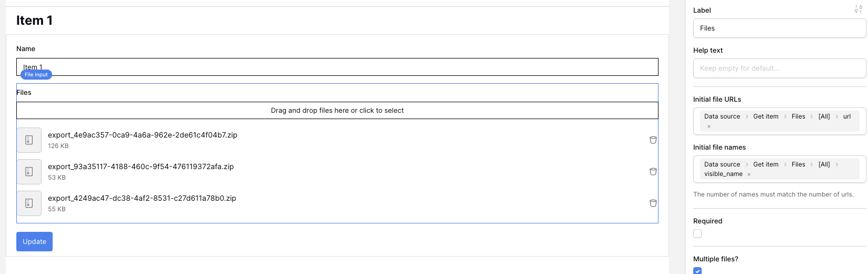Screen dimensions: 868x274
Task: Delete the 126 KB export zip file
Action: 653,140
